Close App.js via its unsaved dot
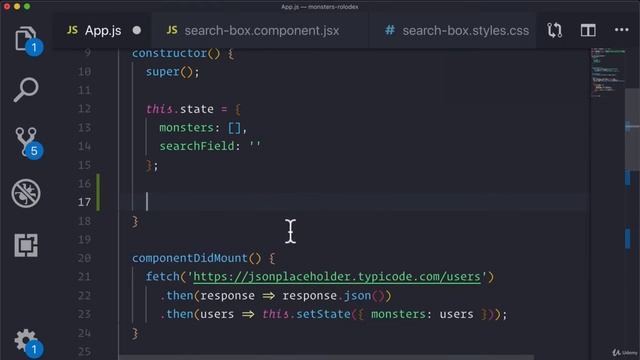Viewport: 640px width, 360px height. 137,30
